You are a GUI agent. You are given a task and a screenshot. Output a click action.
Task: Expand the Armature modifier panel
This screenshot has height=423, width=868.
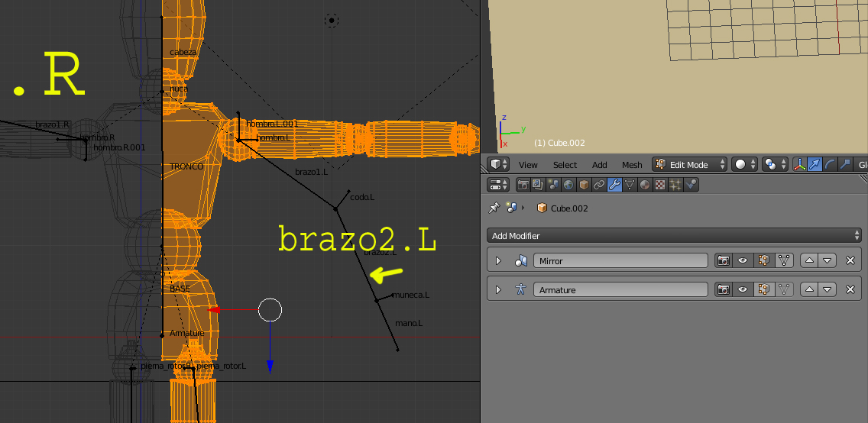497,289
